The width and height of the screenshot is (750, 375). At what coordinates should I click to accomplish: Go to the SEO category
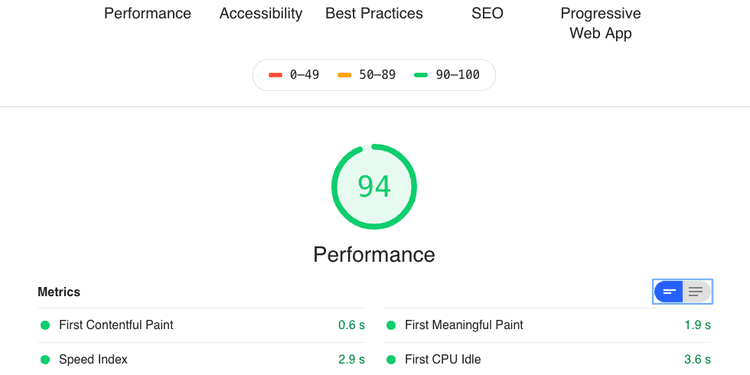(x=487, y=13)
